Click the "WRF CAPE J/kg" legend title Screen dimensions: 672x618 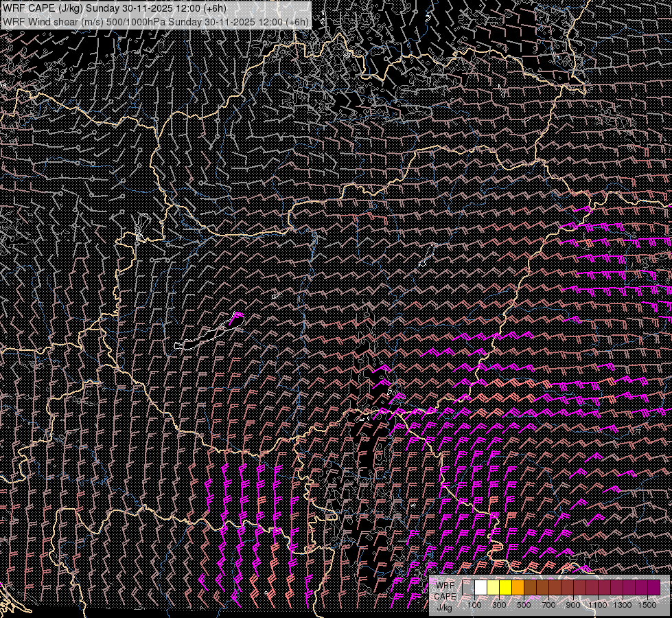click(x=445, y=596)
